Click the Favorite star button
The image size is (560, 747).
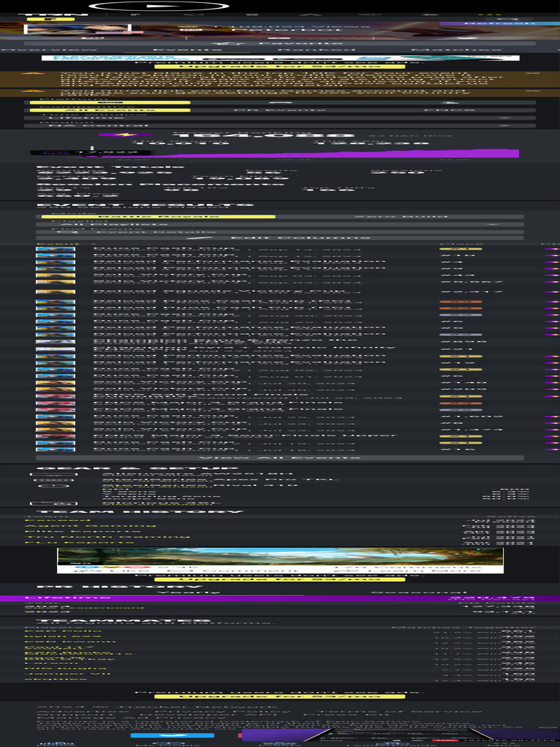(x=280, y=43)
